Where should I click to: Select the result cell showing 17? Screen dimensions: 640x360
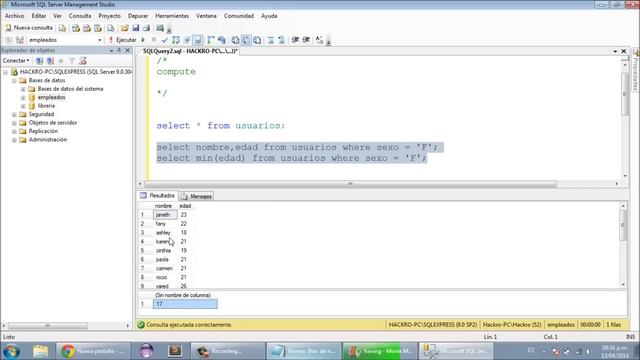click(x=185, y=304)
